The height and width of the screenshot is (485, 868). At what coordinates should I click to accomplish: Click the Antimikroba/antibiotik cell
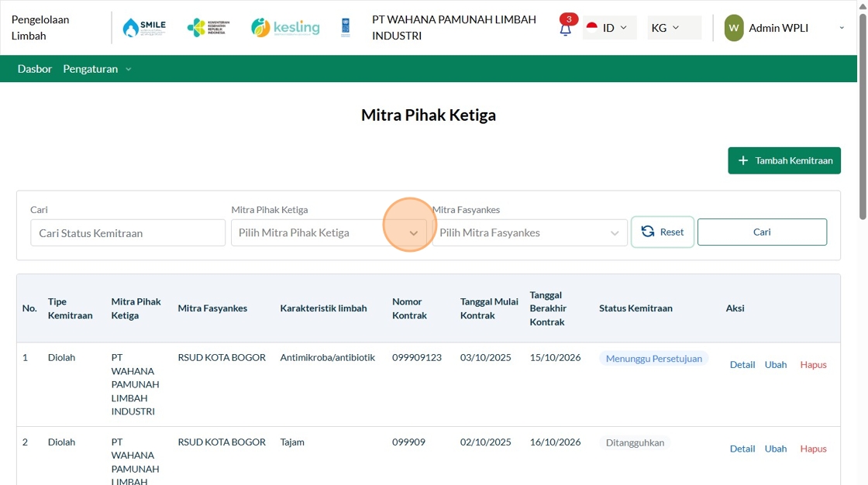(x=328, y=357)
